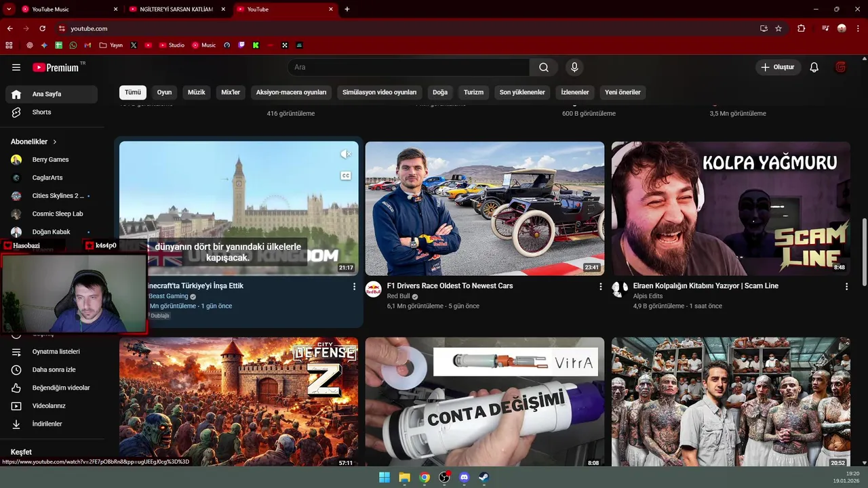
Task: Open the Yayın bookmarks folder
Action: (x=111, y=45)
